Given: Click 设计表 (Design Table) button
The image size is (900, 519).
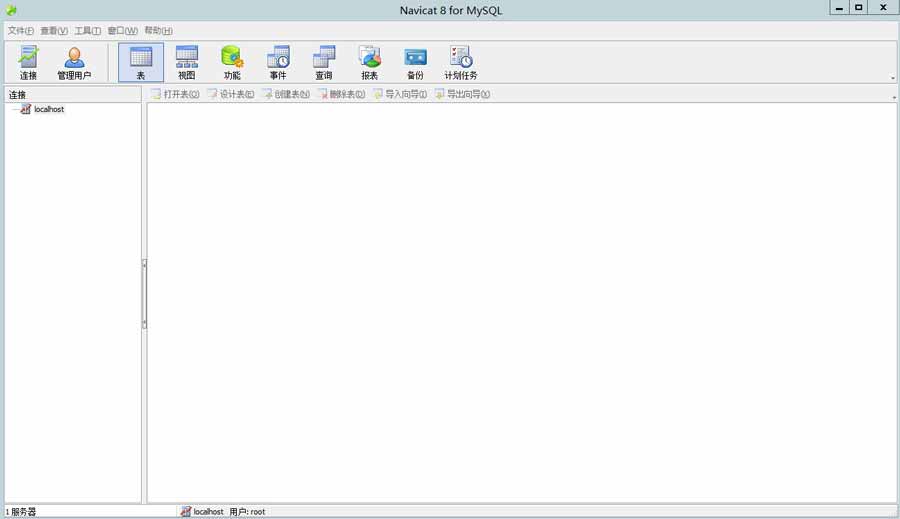Looking at the screenshot, I should click(x=231, y=94).
